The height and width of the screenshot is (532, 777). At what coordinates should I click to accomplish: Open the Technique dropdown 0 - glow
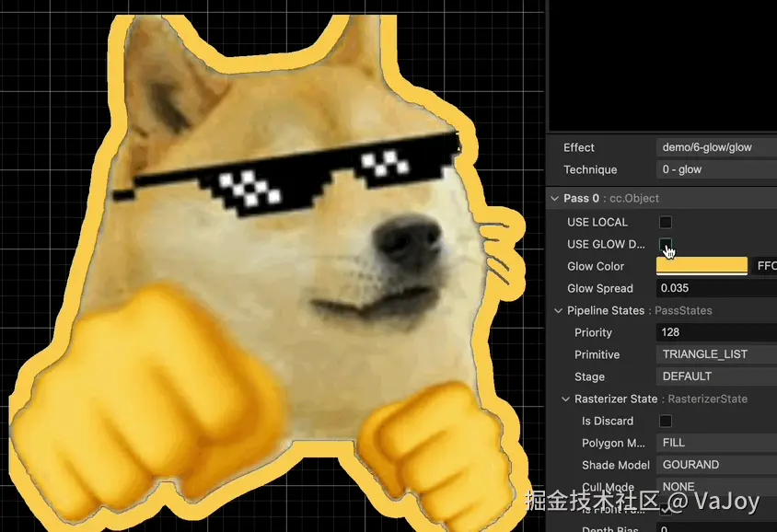pos(716,169)
